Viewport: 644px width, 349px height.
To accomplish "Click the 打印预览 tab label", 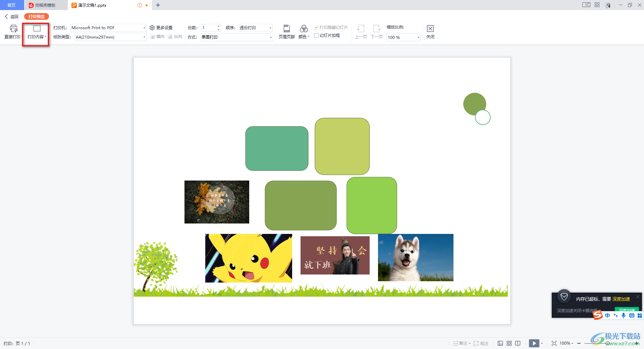I will pyautogui.click(x=37, y=16).
